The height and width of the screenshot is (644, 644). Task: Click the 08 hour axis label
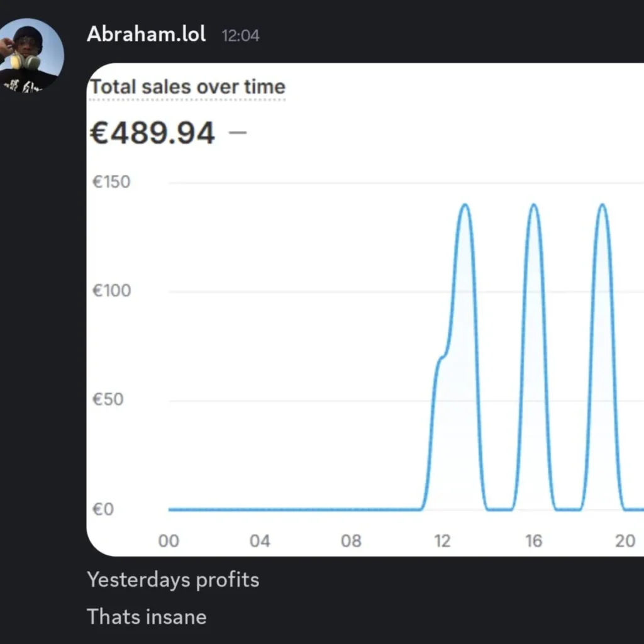pyautogui.click(x=351, y=541)
